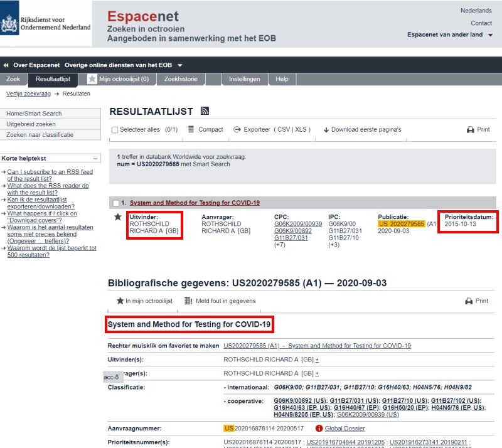This screenshot has width=502, height=448.
Task: Open CPC link G11B27/031 in result row
Action: [x=291, y=238]
